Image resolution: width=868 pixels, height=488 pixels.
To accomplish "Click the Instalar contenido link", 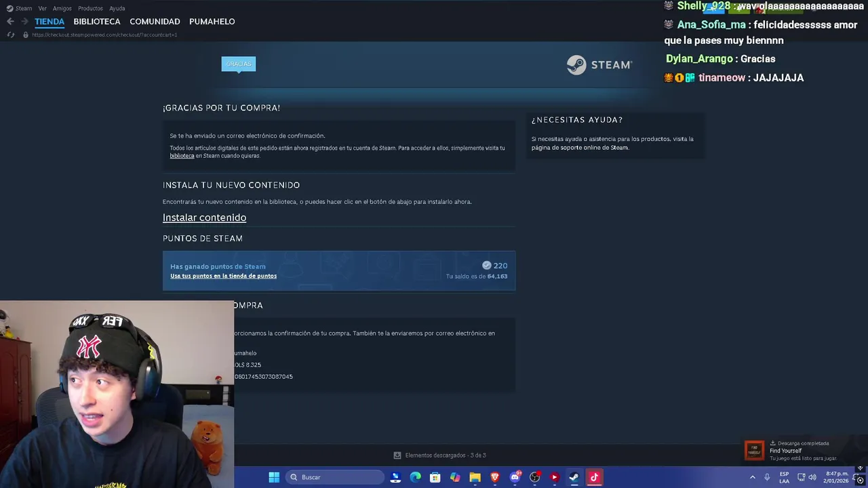I will tap(204, 218).
